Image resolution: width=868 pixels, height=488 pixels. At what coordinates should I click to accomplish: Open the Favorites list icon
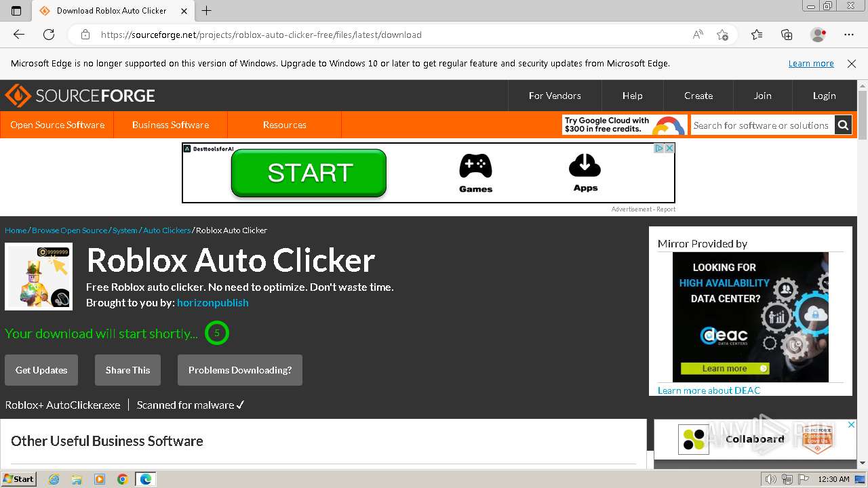pos(757,35)
